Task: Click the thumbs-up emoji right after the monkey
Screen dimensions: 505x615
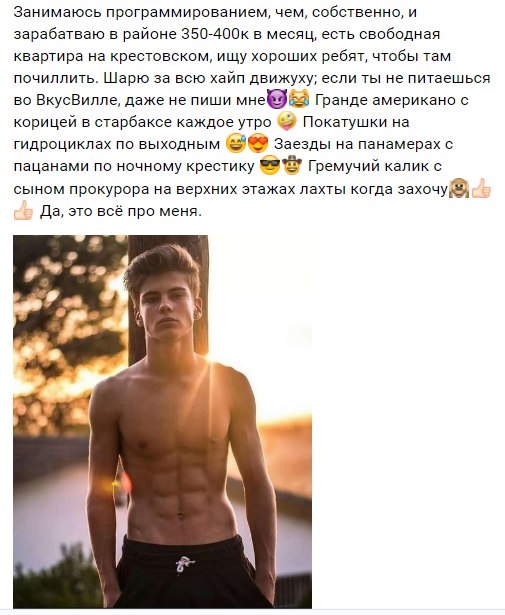Action: tap(481, 188)
